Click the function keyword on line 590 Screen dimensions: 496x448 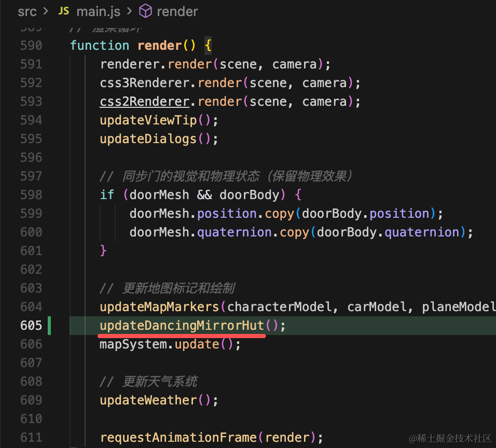tap(100, 46)
